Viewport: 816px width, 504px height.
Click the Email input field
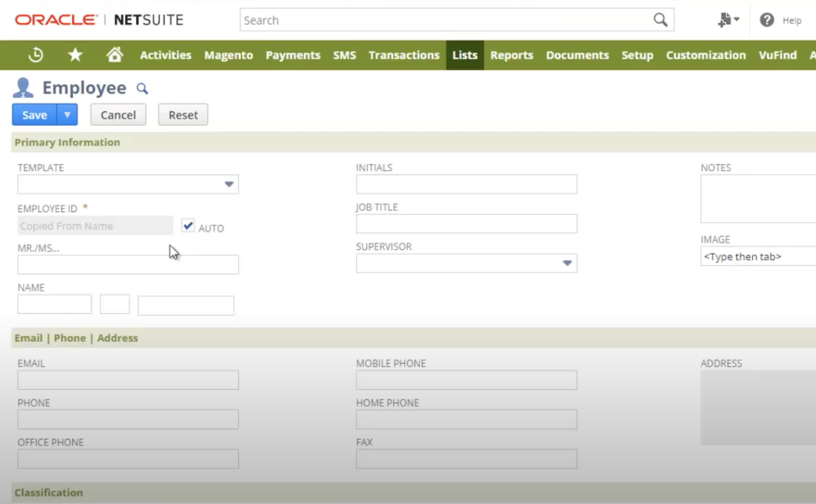pos(128,380)
